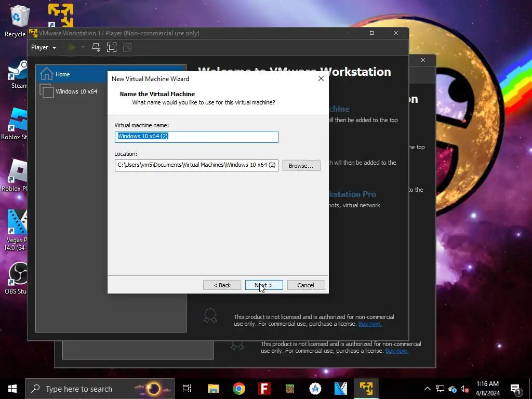
Task: Open the blue circular A app on taskbar
Action: pyautogui.click(x=315, y=389)
